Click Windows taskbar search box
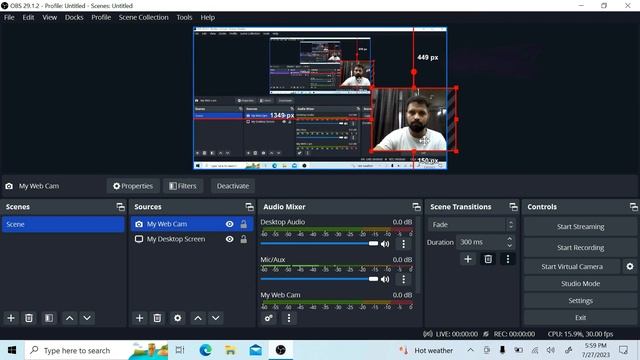 (96, 350)
